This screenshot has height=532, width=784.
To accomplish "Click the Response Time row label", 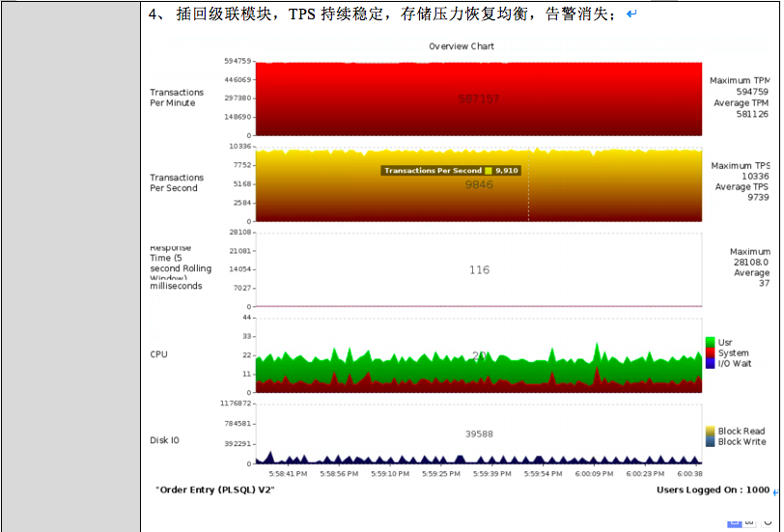I will pyautogui.click(x=180, y=267).
